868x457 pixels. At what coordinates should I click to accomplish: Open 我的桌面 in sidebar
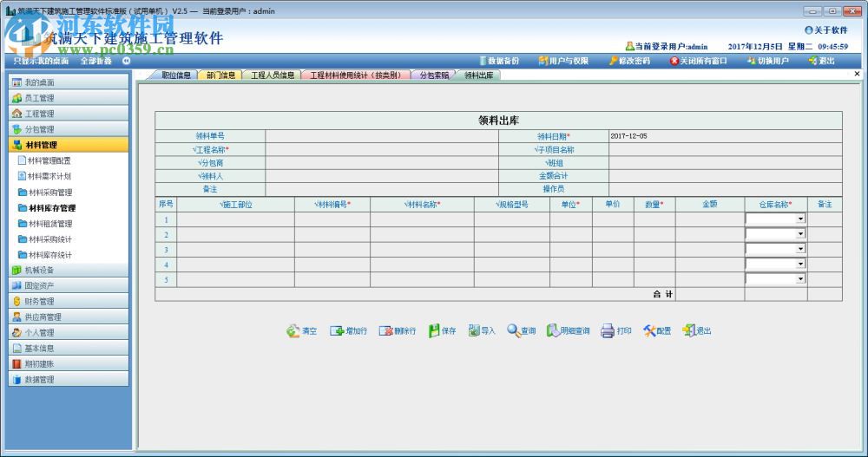coord(69,82)
